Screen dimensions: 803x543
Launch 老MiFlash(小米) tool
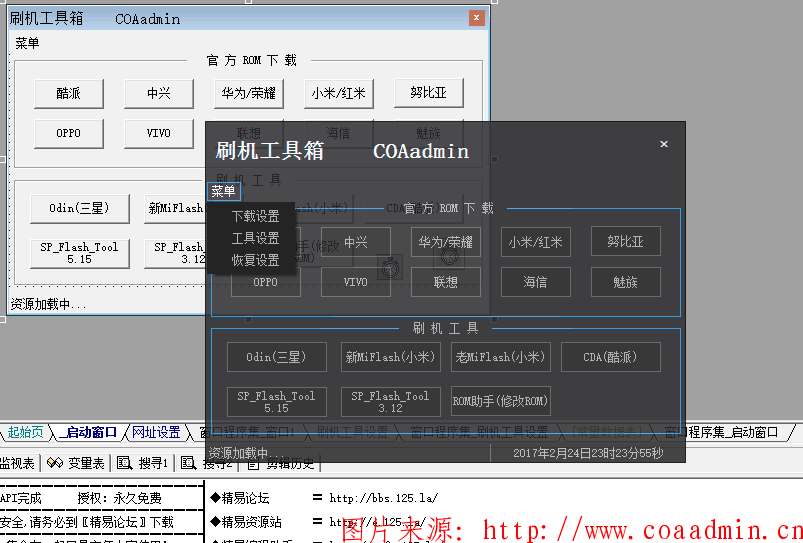click(501, 357)
